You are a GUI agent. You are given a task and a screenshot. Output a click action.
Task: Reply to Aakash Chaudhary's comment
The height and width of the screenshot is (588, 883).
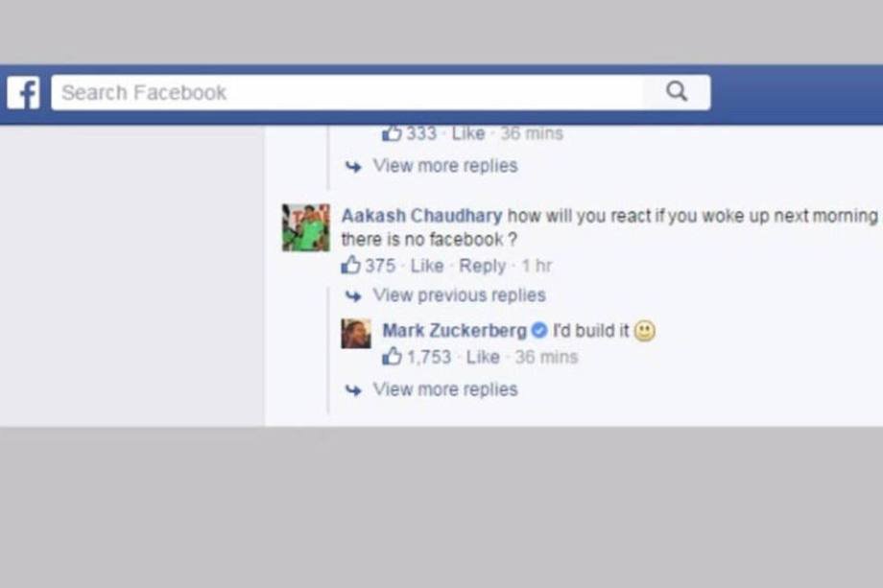(482, 266)
